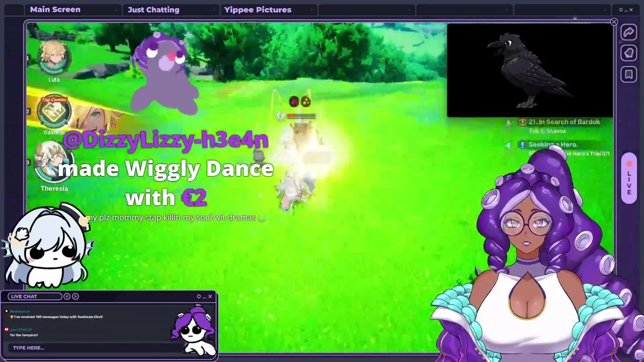This screenshot has height=362, width=644.
Task: Click the red enemy status icon
Action: click(x=294, y=102)
